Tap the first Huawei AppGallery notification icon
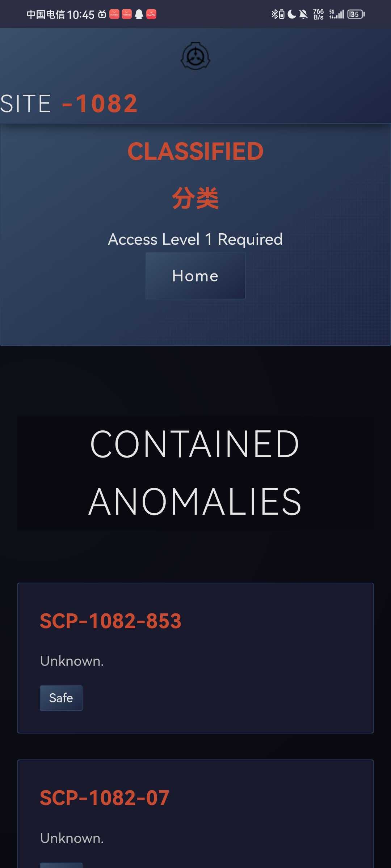Screen dimensions: 391x868 click(x=114, y=14)
